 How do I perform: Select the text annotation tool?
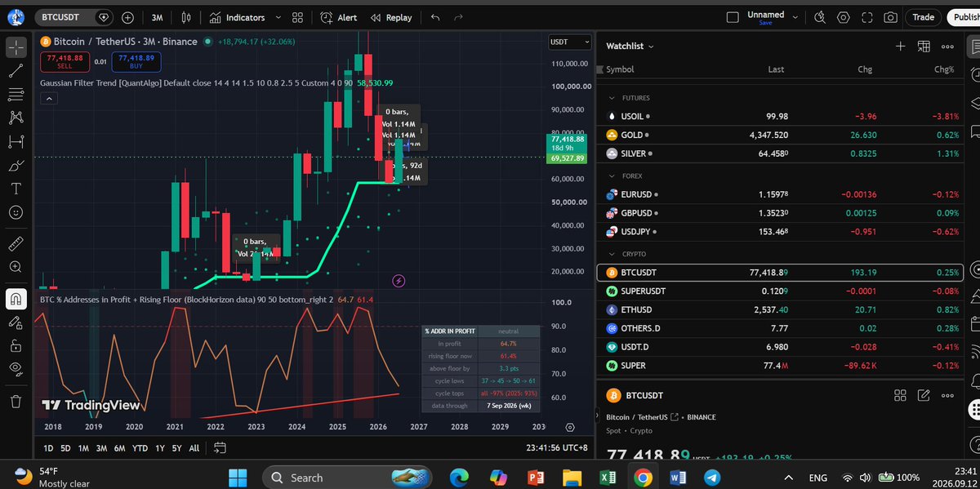pyautogui.click(x=16, y=189)
